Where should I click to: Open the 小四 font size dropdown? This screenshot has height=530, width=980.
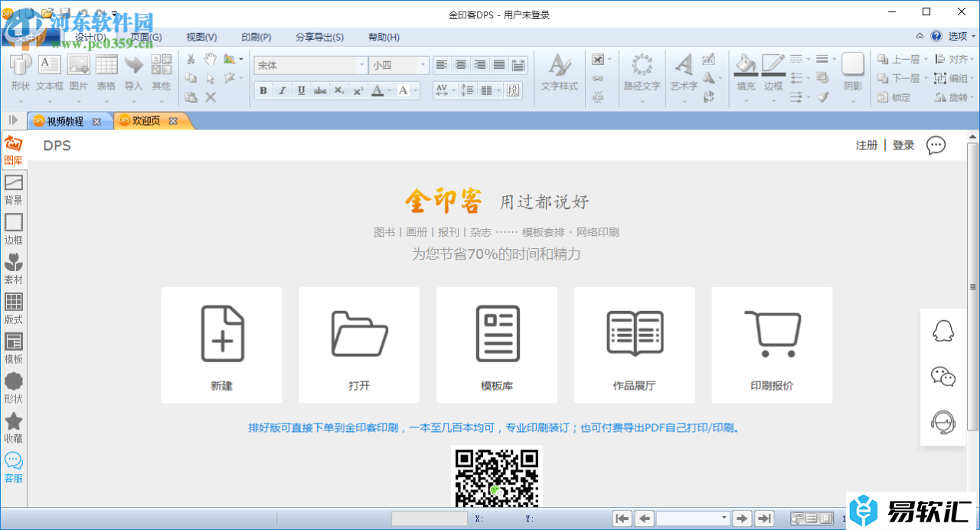tap(422, 66)
